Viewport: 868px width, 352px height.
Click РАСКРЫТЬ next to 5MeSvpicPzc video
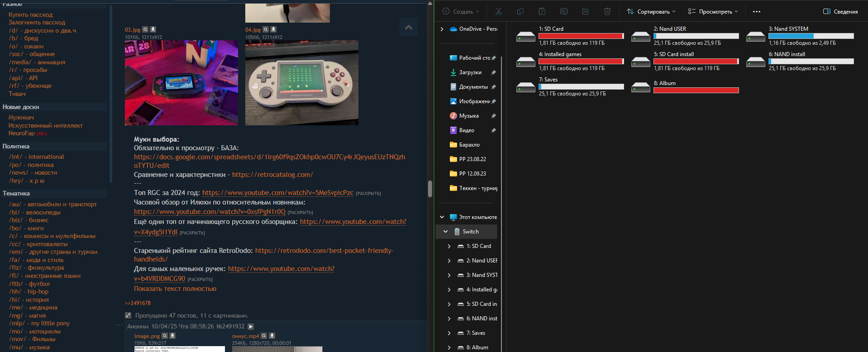(x=368, y=194)
